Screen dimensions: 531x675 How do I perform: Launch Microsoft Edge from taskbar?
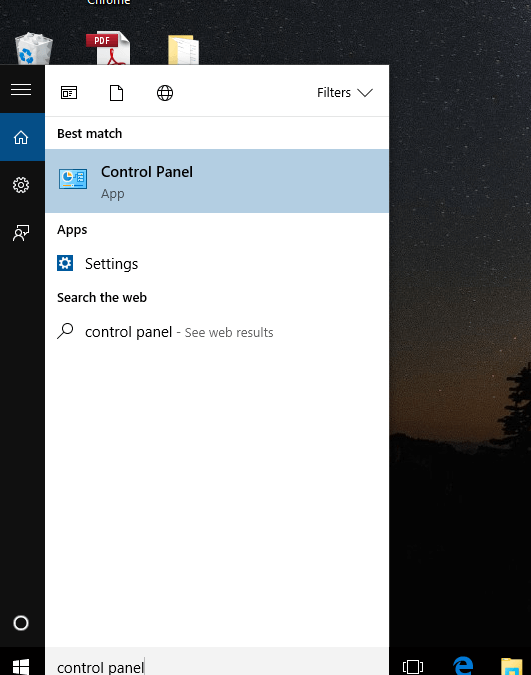(x=463, y=666)
